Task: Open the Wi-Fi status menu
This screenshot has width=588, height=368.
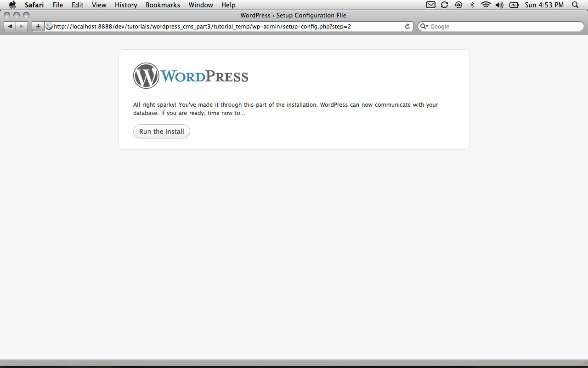Action: pos(486,5)
